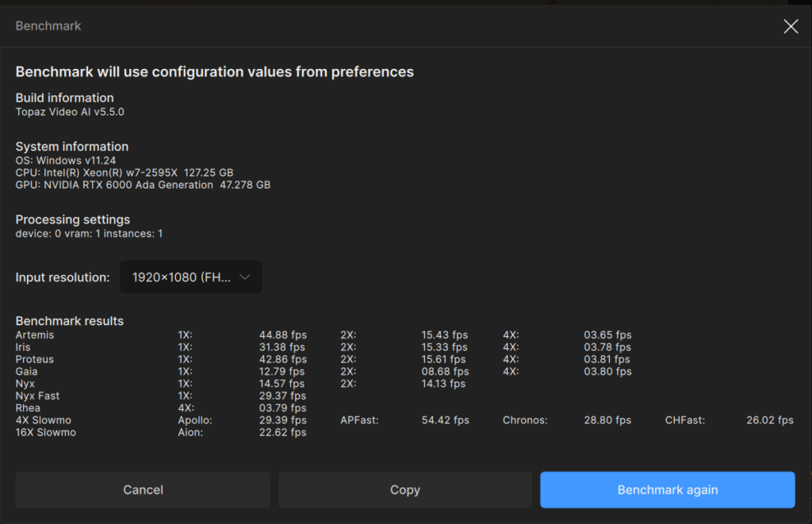
Task: Open the Input resolution dropdown
Action: point(191,277)
